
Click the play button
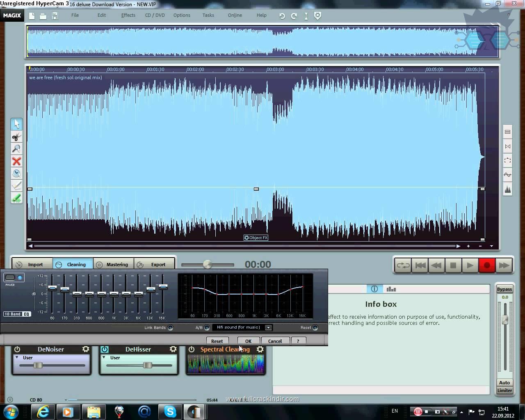470,265
